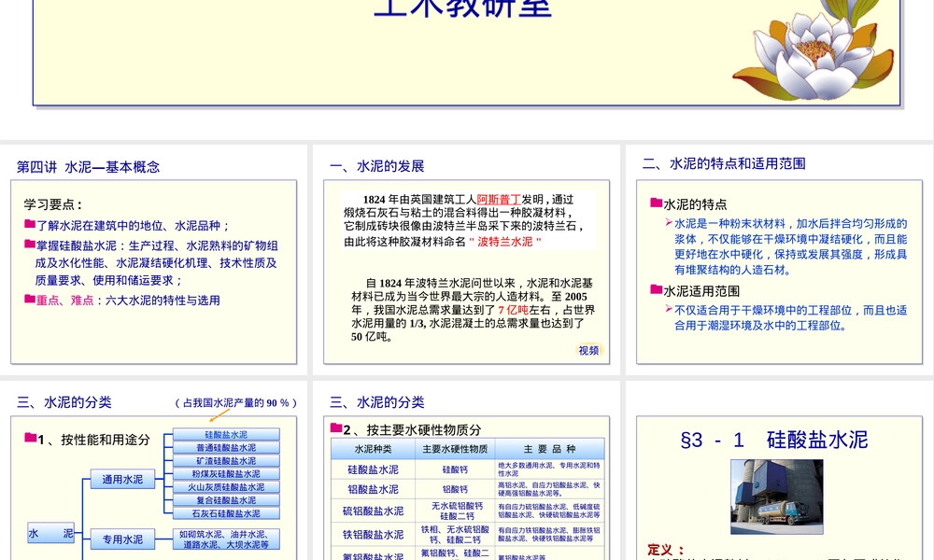
Task: Click the cement plant truck photo
Action: [777, 497]
